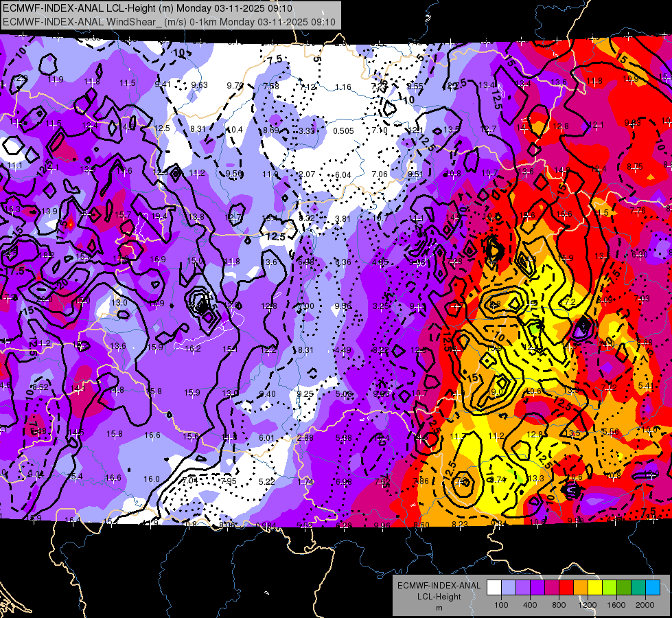Click the map value 1.16
This screenshot has width=672, height=618.
coord(343,87)
